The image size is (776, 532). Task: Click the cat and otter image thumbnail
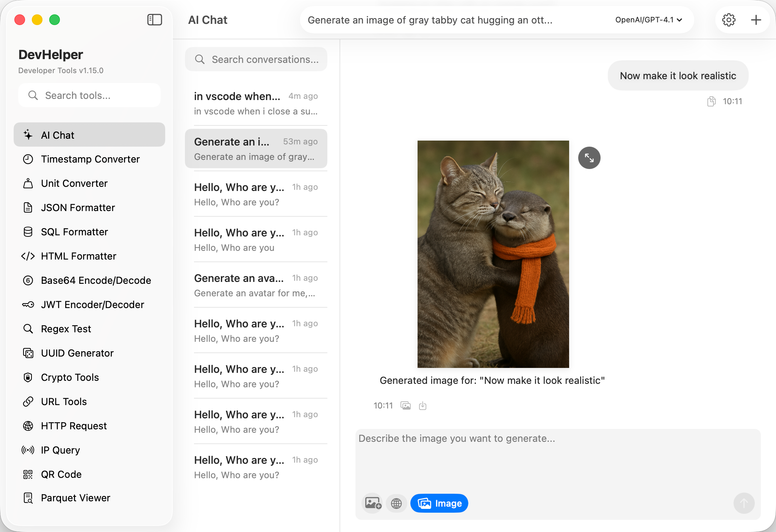click(493, 254)
